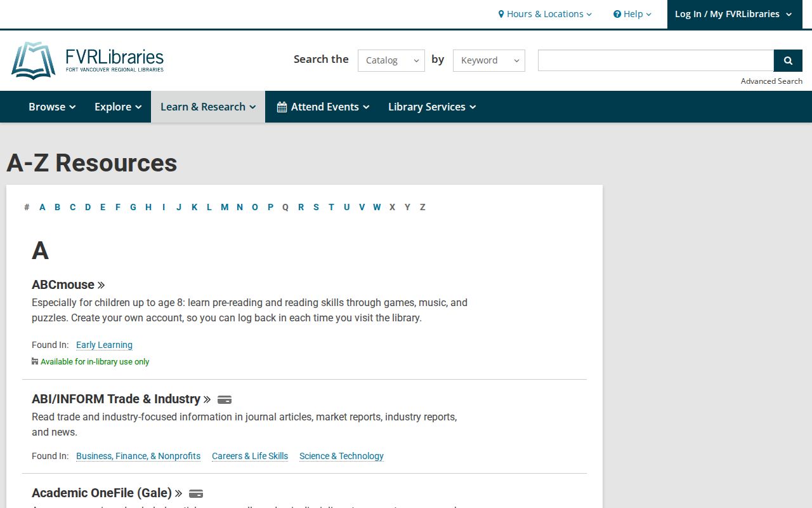Jump to letter G in the index

click(x=133, y=207)
